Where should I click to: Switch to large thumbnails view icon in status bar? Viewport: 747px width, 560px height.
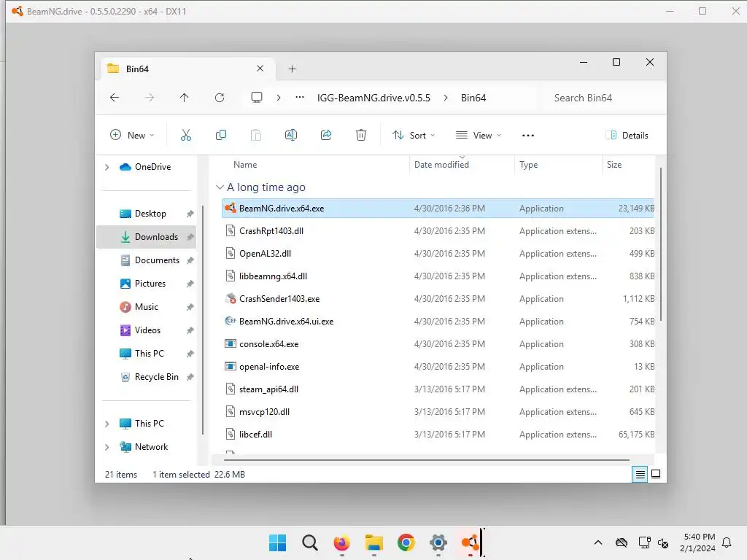click(x=656, y=474)
